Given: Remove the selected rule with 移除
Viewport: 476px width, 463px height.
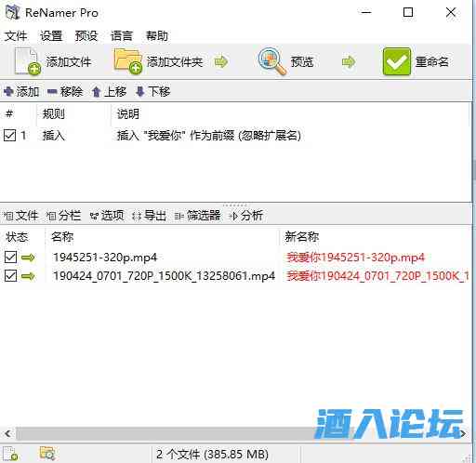Looking at the screenshot, I should tap(65, 91).
